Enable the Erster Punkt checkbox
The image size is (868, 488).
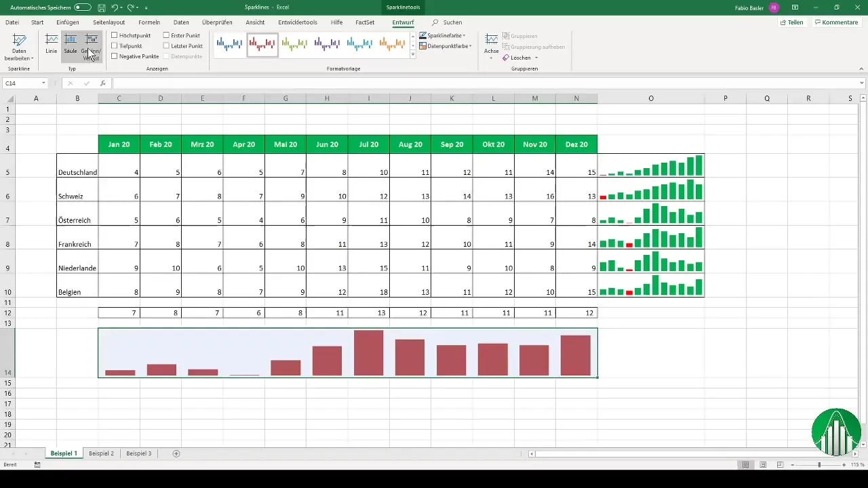[x=167, y=35]
